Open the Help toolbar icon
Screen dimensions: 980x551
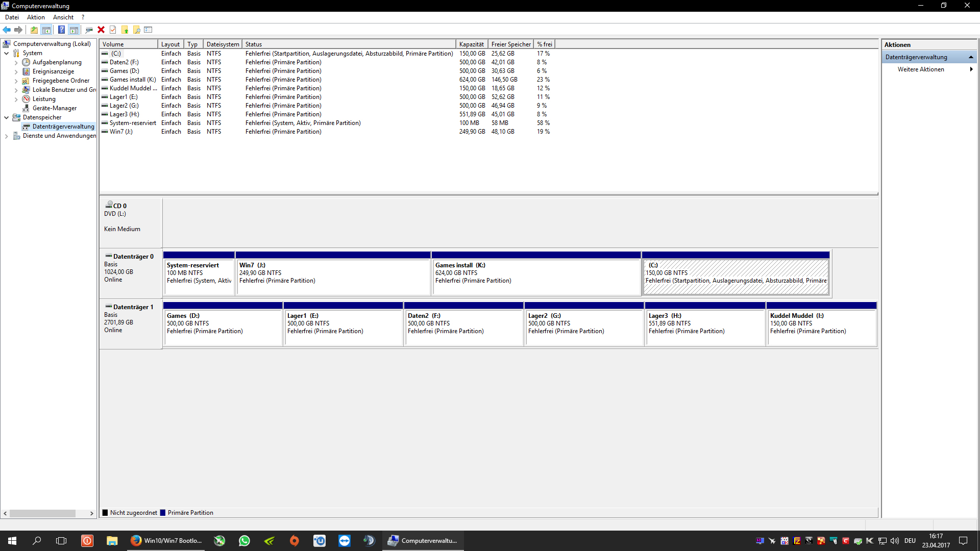pyautogui.click(x=61, y=30)
